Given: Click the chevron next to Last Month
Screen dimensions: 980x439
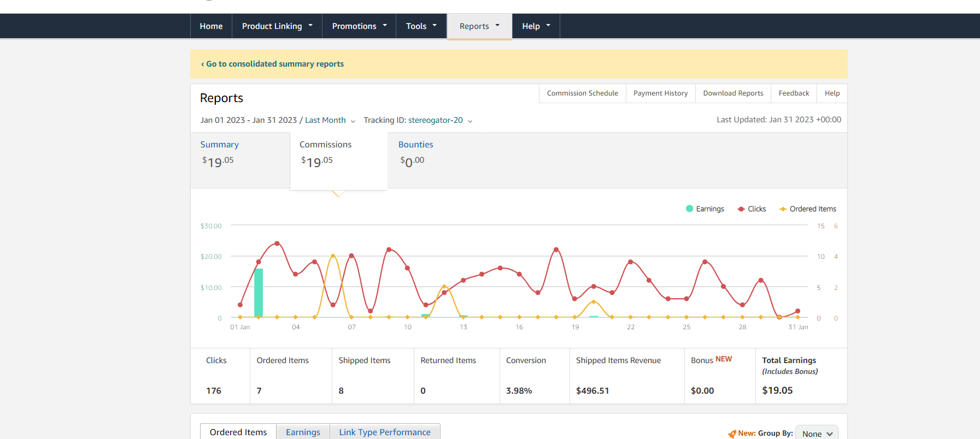Looking at the screenshot, I should [353, 121].
